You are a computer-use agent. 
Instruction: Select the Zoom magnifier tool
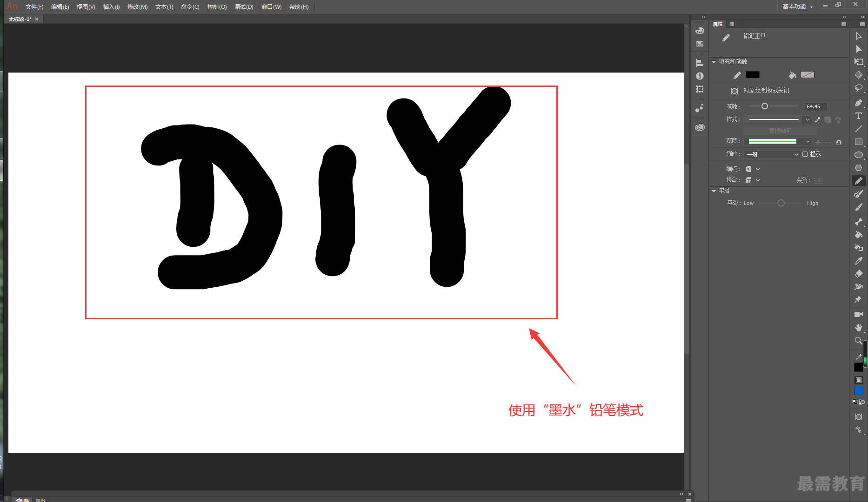point(859,341)
